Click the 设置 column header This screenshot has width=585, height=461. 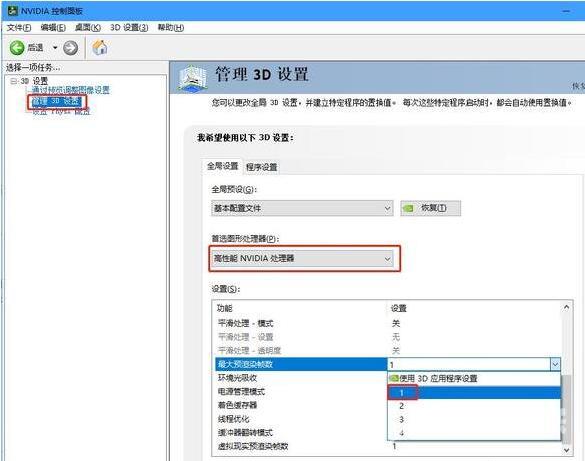click(398, 308)
